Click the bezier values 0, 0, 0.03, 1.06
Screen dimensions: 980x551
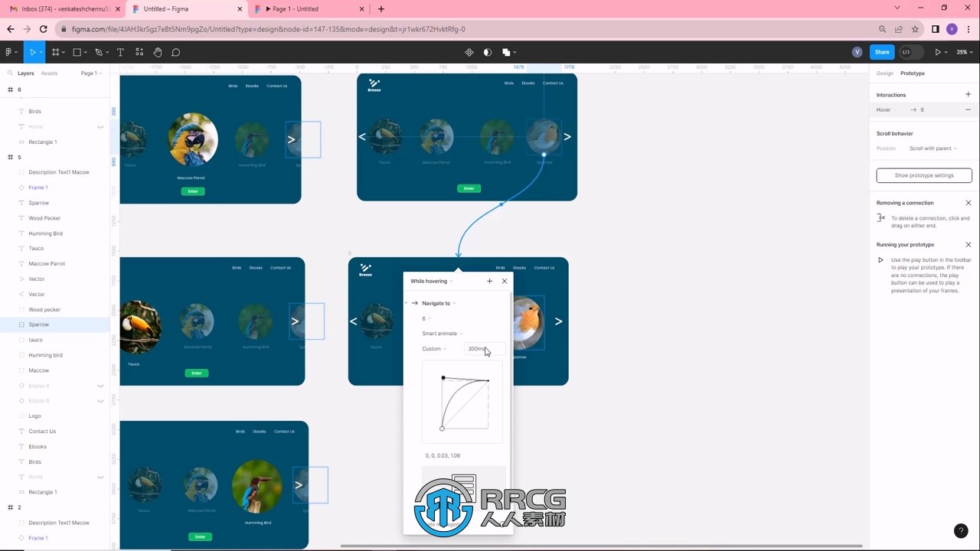point(443,455)
